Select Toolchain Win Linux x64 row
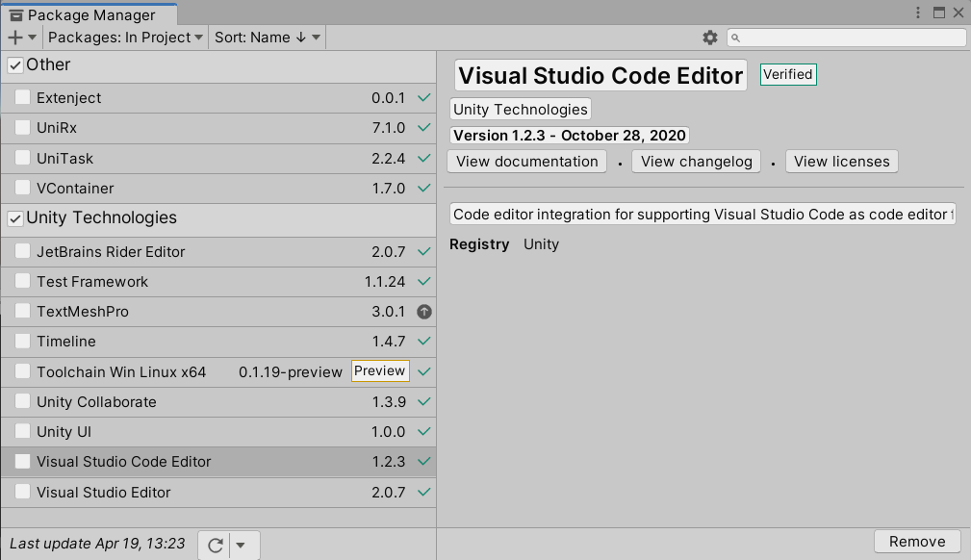This screenshot has width=971, height=560. pyautogui.click(x=218, y=372)
